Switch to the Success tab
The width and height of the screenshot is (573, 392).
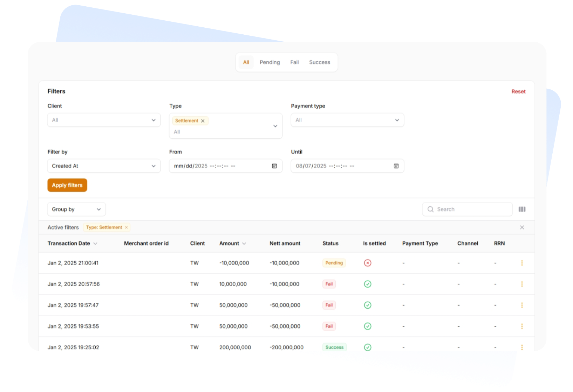point(319,62)
